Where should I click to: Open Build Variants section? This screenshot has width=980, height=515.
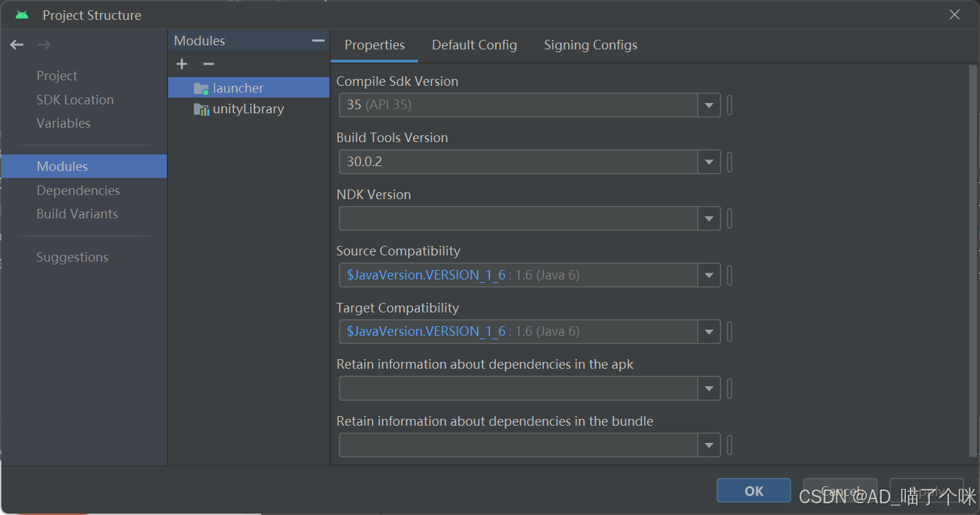click(77, 214)
